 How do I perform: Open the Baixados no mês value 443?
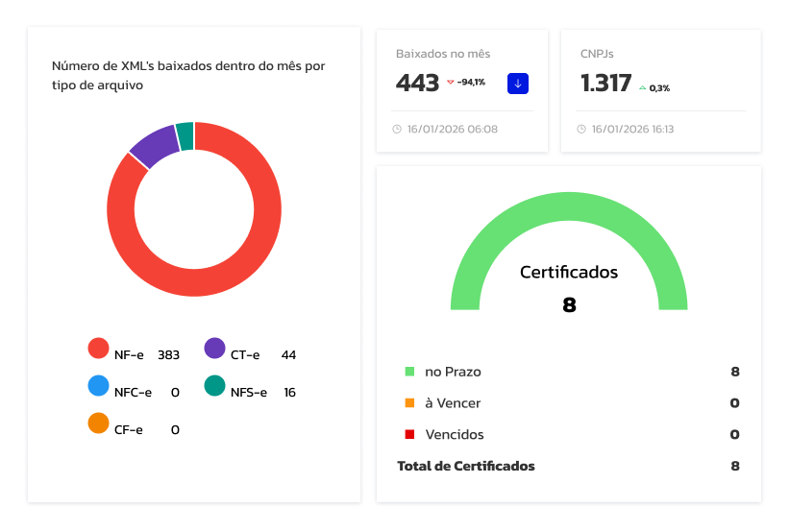pos(417,84)
